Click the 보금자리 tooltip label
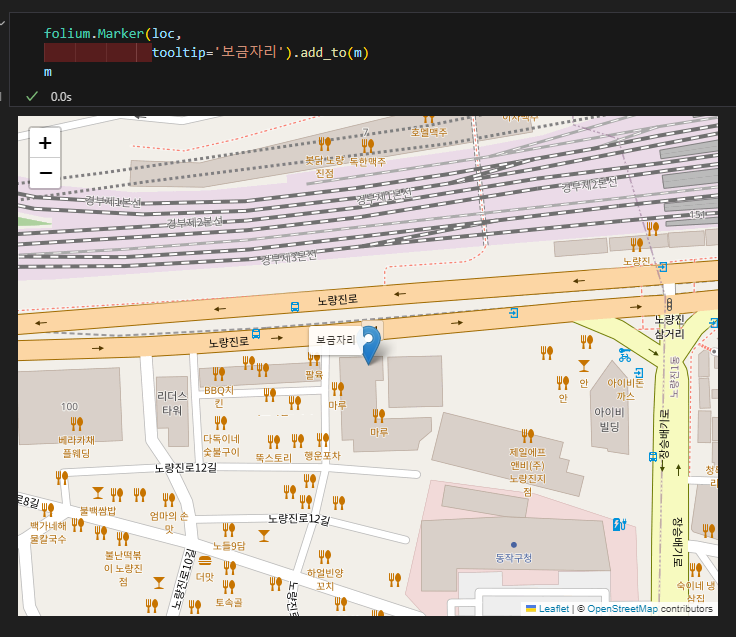736x637 pixels. click(x=334, y=340)
